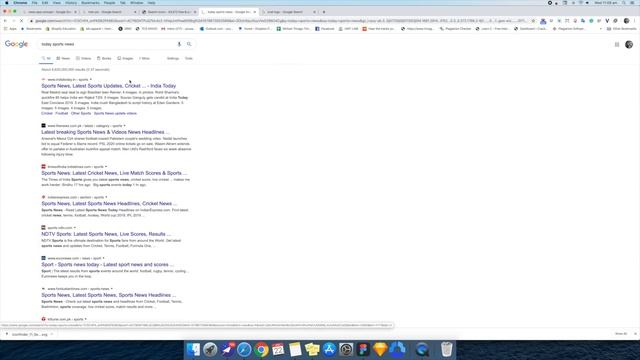
Task: Open the Settings search option
Action: (173, 58)
